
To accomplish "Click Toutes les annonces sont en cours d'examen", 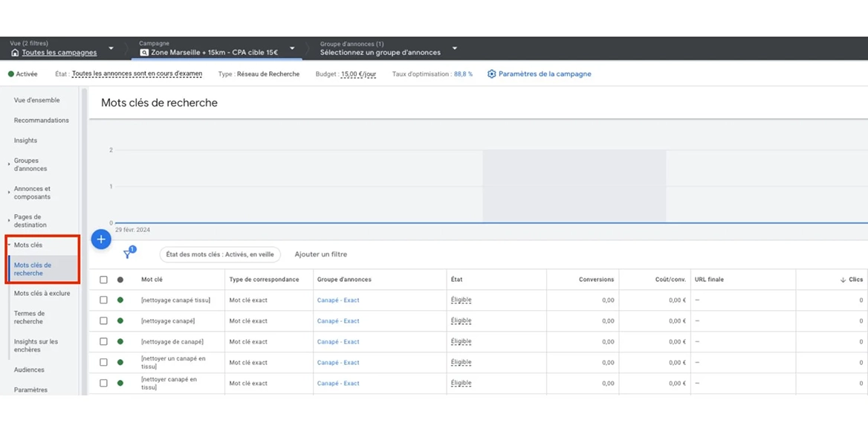I will [137, 74].
